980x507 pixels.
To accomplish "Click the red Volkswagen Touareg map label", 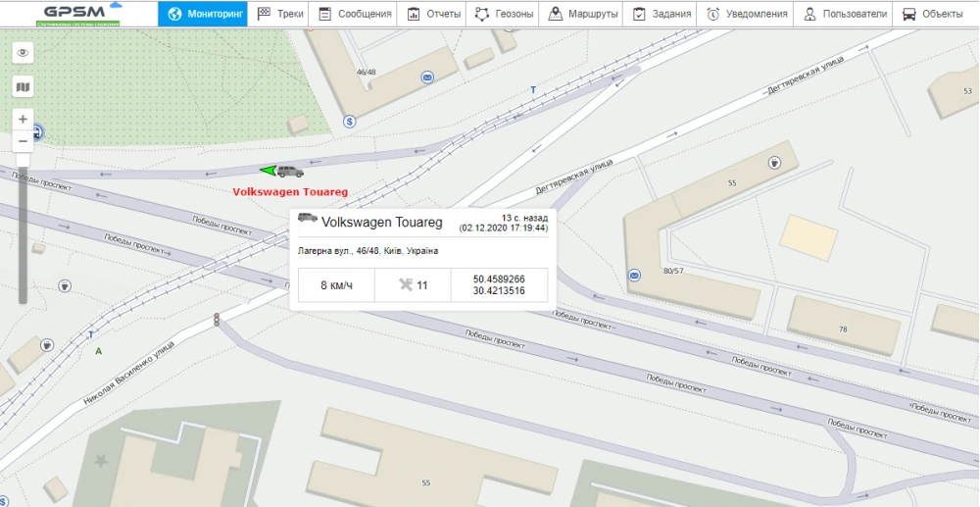I will 289,192.
